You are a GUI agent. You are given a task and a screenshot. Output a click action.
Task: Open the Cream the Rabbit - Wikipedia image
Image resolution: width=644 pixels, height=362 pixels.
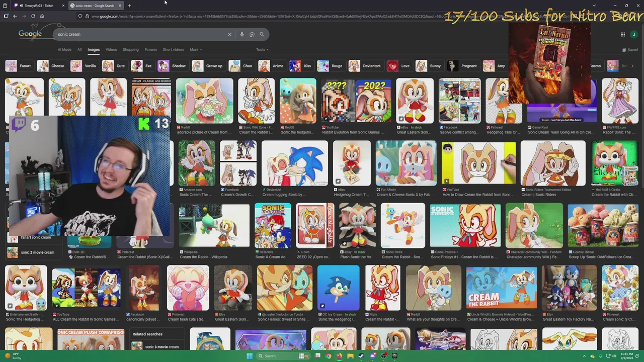[x=214, y=226]
